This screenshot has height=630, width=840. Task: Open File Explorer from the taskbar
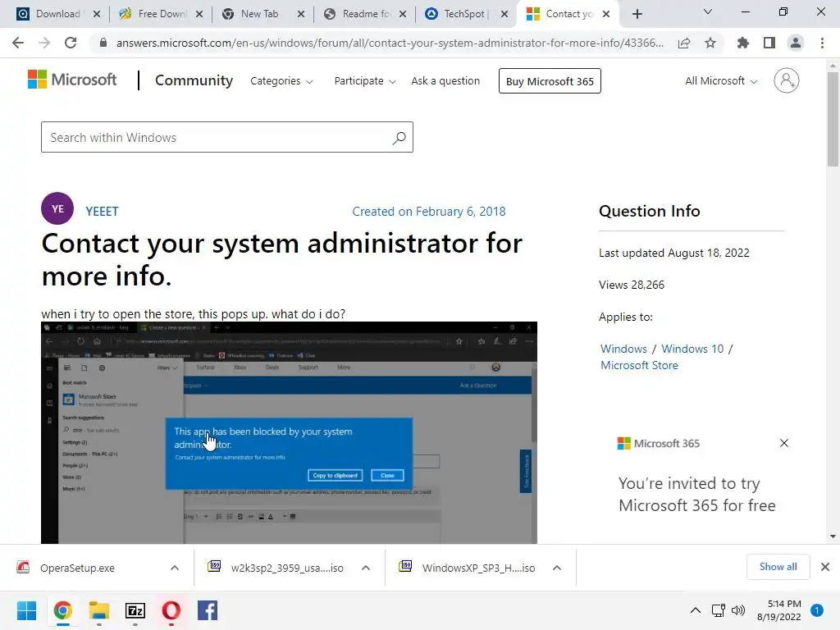click(99, 610)
